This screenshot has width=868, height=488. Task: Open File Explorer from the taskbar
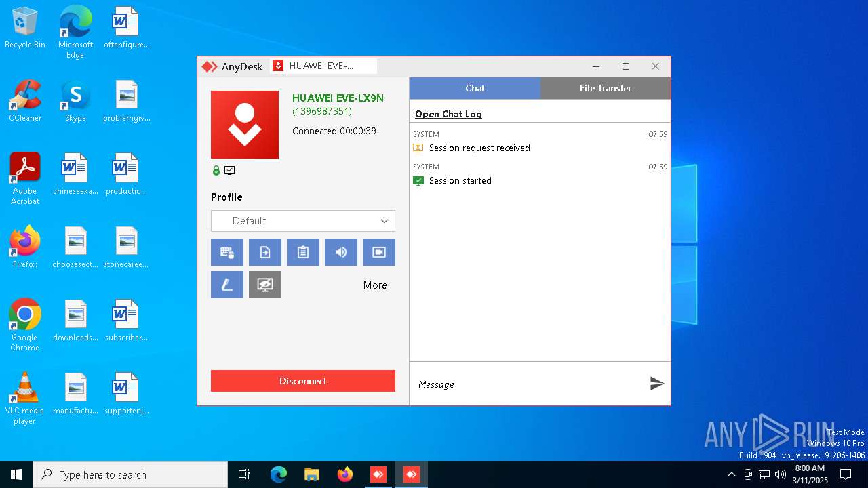click(311, 474)
